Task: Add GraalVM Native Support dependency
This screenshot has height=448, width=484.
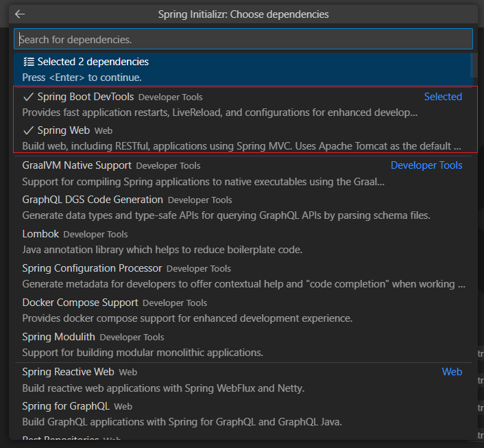Action: (x=243, y=174)
